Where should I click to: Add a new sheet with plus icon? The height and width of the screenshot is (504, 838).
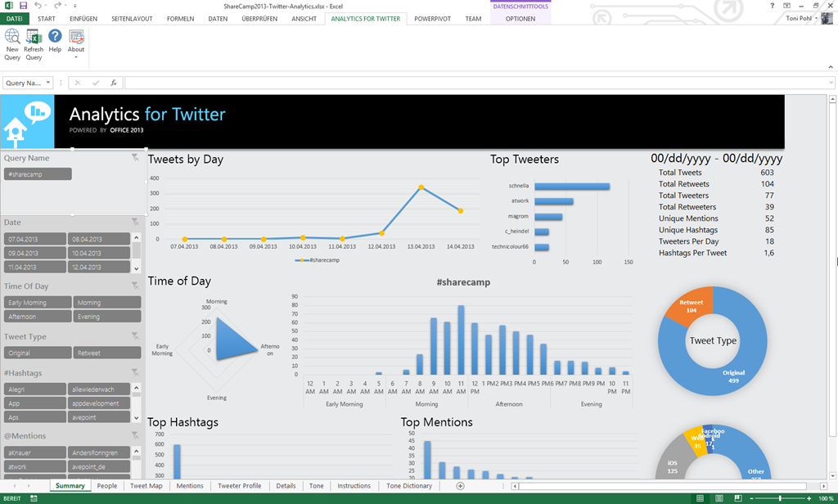coord(460,486)
